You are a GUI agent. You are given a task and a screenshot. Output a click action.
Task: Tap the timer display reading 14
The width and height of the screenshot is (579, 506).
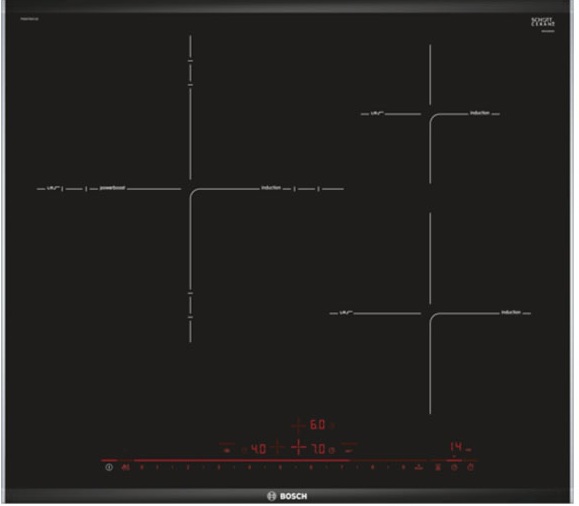tap(456, 446)
